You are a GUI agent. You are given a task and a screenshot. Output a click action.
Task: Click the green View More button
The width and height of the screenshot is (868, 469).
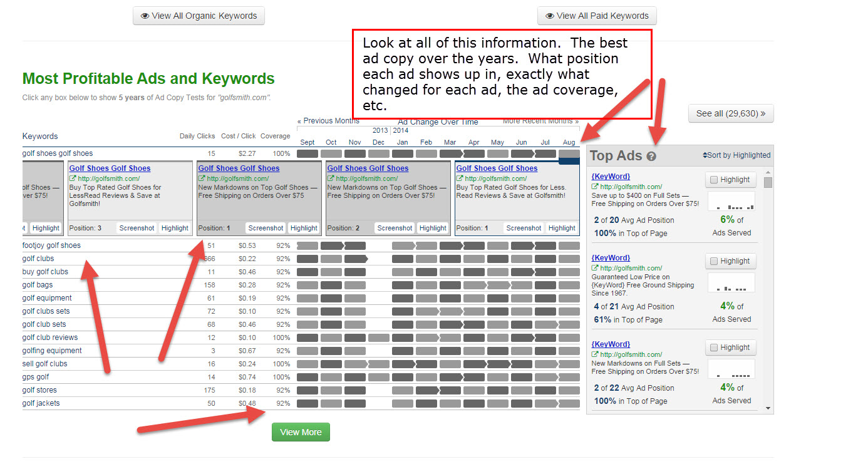pyautogui.click(x=301, y=432)
